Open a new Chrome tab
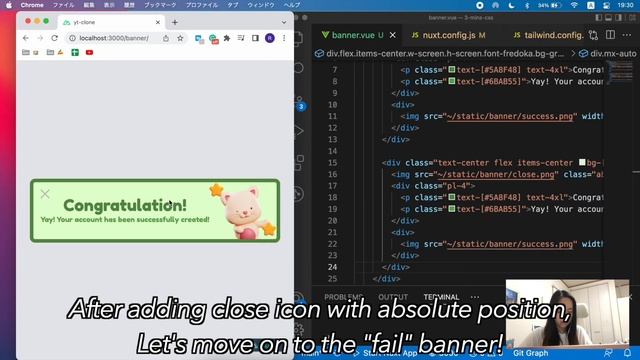 coord(175,22)
